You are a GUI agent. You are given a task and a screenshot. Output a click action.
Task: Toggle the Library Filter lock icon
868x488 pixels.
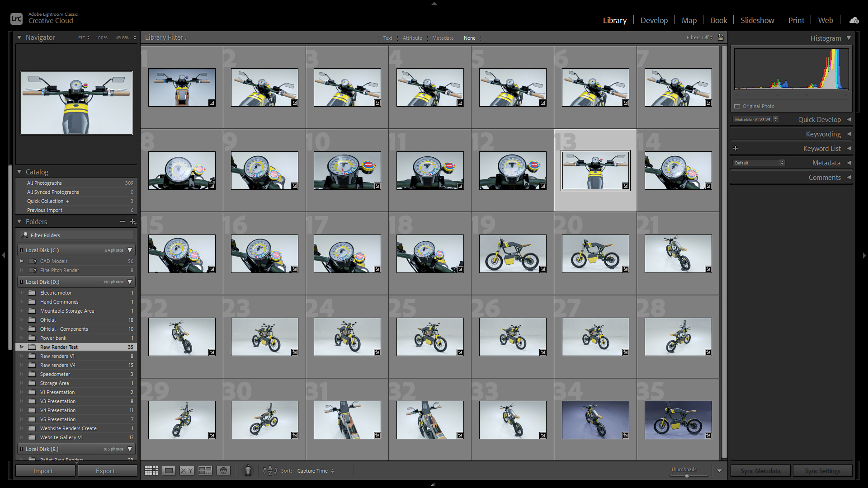pyautogui.click(x=721, y=38)
